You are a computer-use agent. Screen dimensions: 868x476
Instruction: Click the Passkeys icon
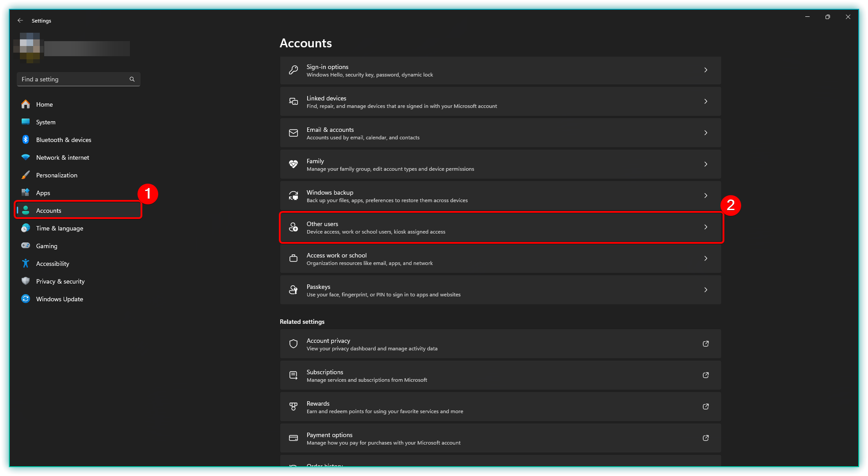tap(293, 290)
